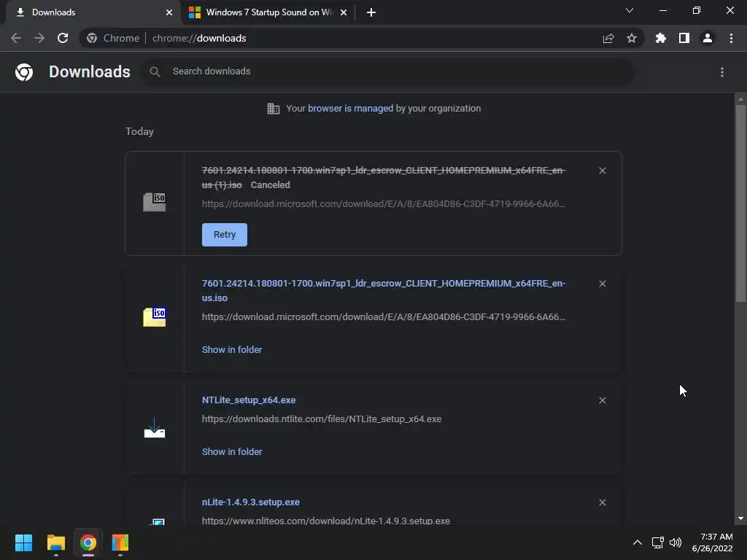The height and width of the screenshot is (560, 747).
Task: Open File Explorer from the taskbar
Action: click(x=55, y=542)
